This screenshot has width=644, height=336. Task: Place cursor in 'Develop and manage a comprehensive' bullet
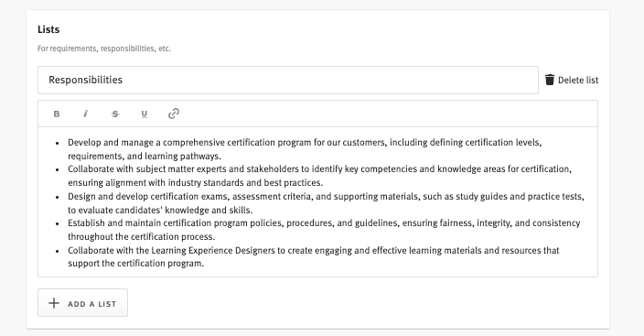[x=305, y=149]
